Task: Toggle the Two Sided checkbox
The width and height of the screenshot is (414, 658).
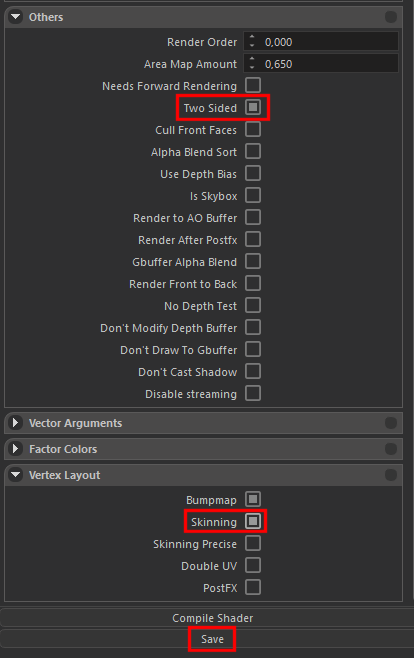Action: point(253,107)
